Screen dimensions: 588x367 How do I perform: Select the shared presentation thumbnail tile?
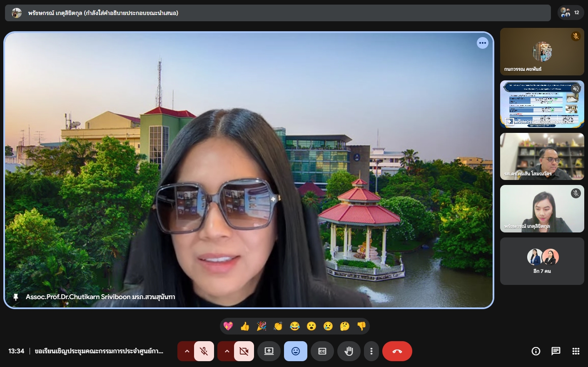coord(542,104)
